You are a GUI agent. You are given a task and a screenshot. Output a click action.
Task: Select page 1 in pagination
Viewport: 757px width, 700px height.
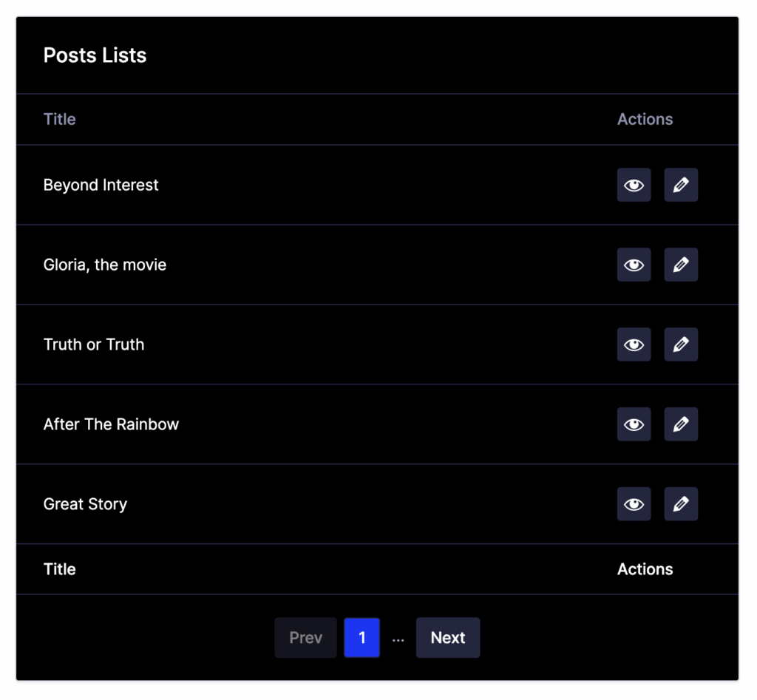(x=361, y=637)
